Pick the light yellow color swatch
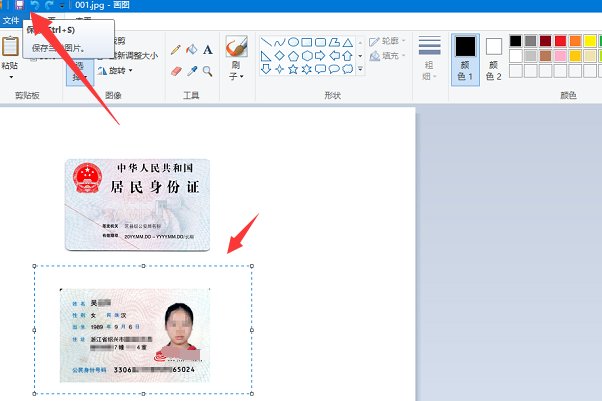 [590, 56]
